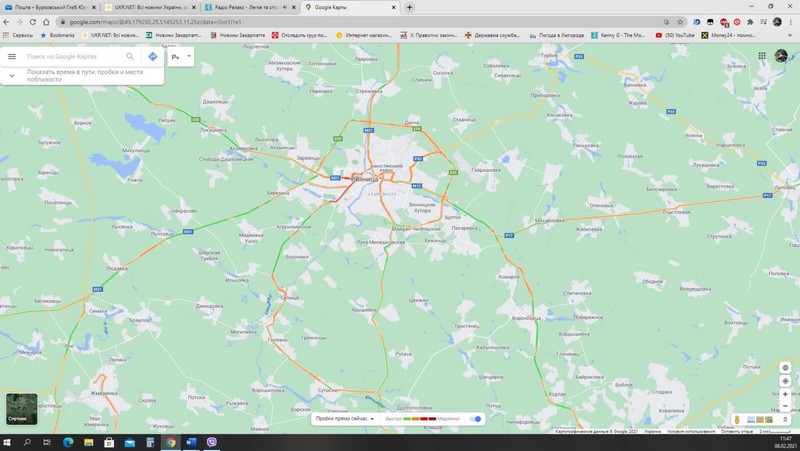This screenshot has height=451, width=800.
Task: Focus the Google Maps search field
Action: tap(74, 57)
